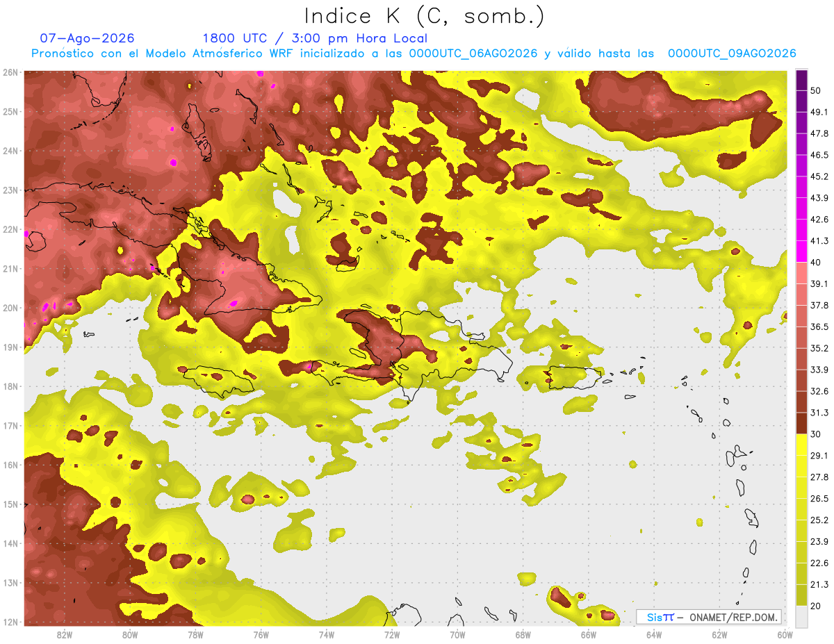The height and width of the screenshot is (644, 834).
Task: Click the legend value "29.1"
Action: pos(819,456)
